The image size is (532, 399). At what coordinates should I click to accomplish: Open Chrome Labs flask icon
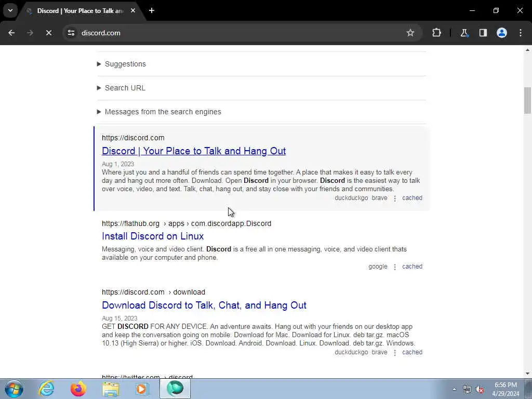point(464,33)
